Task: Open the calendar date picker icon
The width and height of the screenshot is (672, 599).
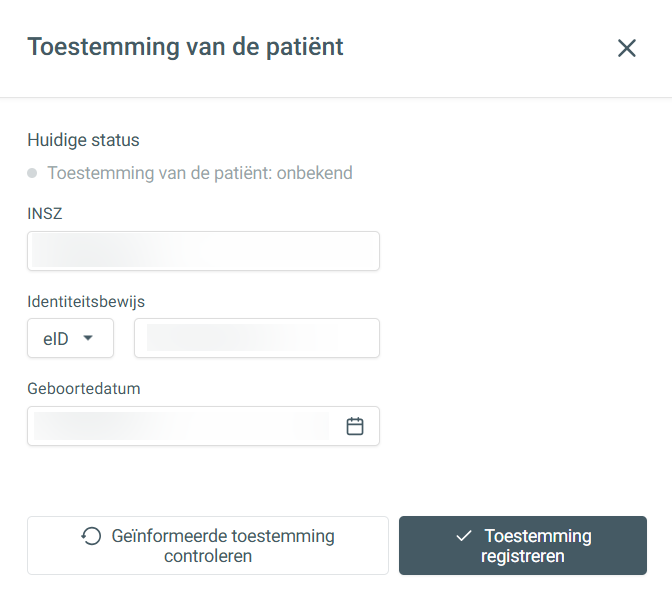Action: [x=355, y=426]
